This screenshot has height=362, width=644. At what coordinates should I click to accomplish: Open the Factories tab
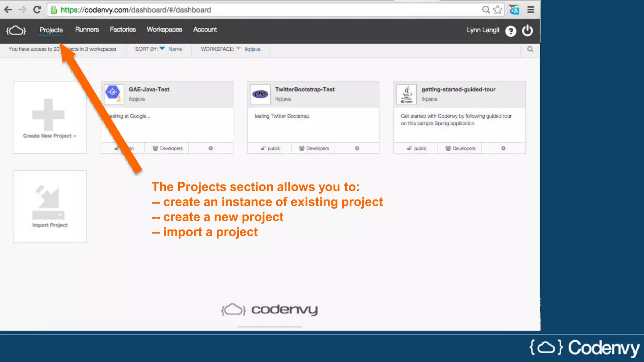coord(123,30)
